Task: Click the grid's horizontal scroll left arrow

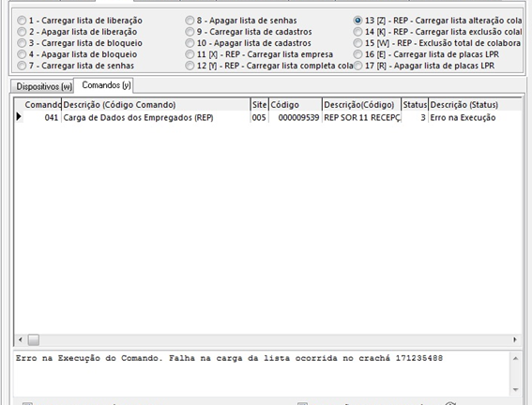Action: 21,339
